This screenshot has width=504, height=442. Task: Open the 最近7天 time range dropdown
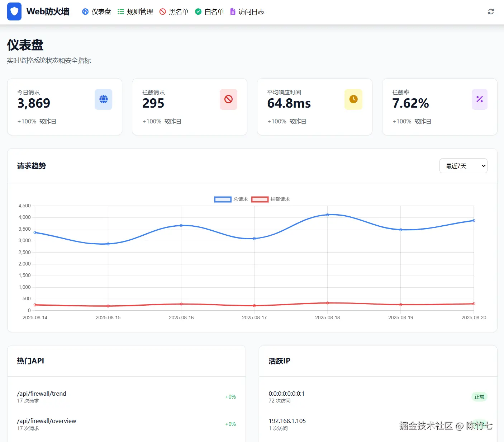[463, 166]
